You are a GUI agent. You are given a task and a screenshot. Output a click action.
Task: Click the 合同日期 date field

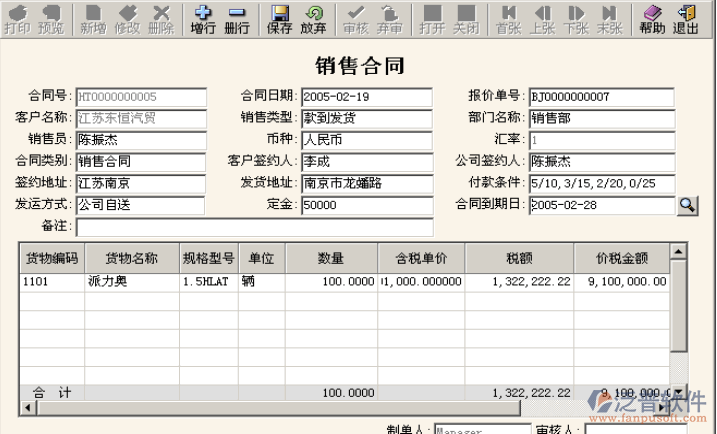tap(366, 97)
